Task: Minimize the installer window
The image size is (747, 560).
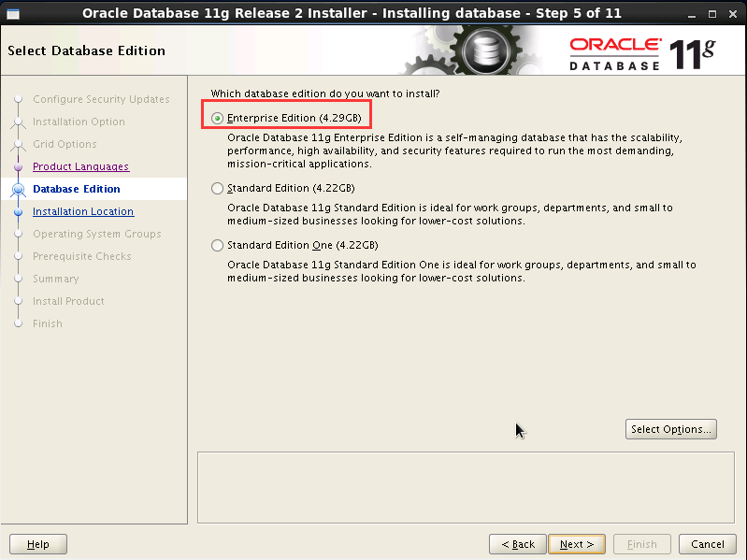Action: (x=691, y=14)
